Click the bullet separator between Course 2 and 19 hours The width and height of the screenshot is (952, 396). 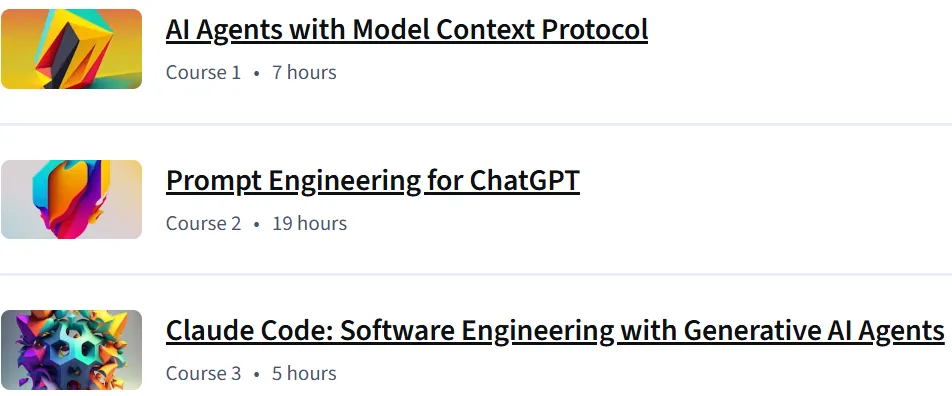[x=256, y=224]
